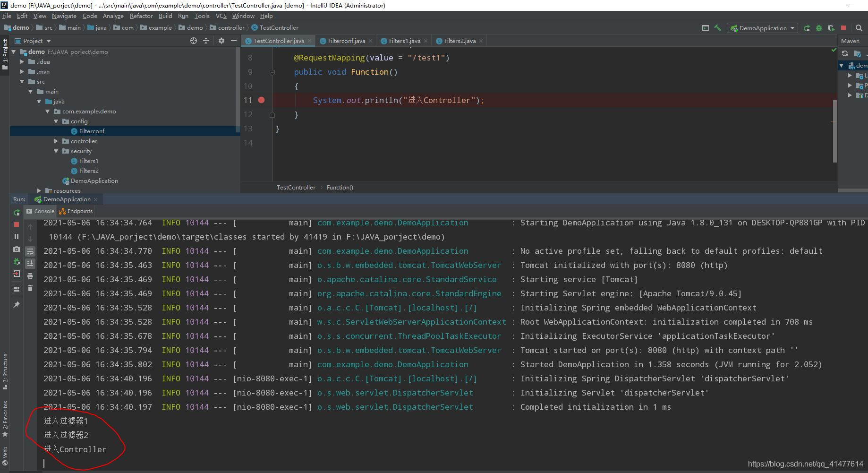The height and width of the screenshot is (473, 868).
Task: Switch to Filters2.java editor tab
Action: tap(460, 41)
